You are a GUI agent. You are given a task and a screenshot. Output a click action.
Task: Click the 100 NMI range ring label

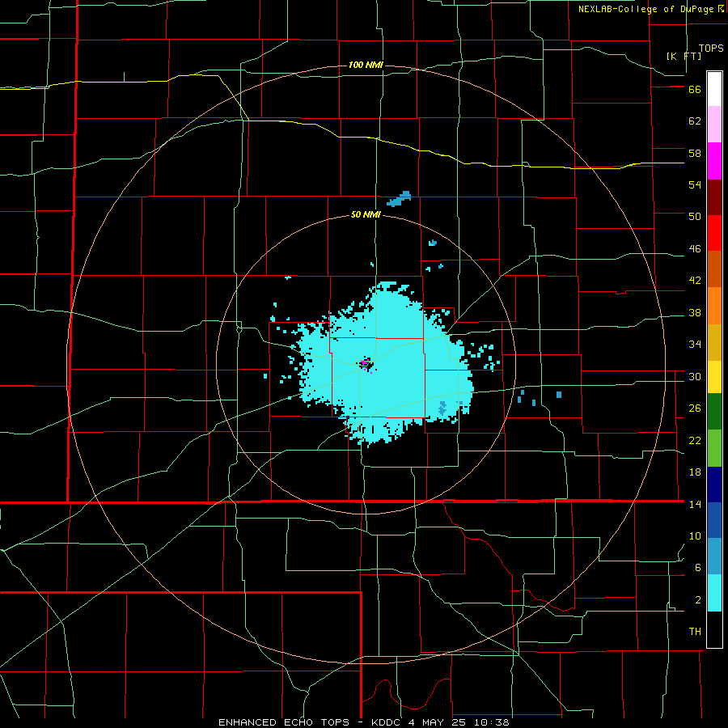[x=366, y=65]
